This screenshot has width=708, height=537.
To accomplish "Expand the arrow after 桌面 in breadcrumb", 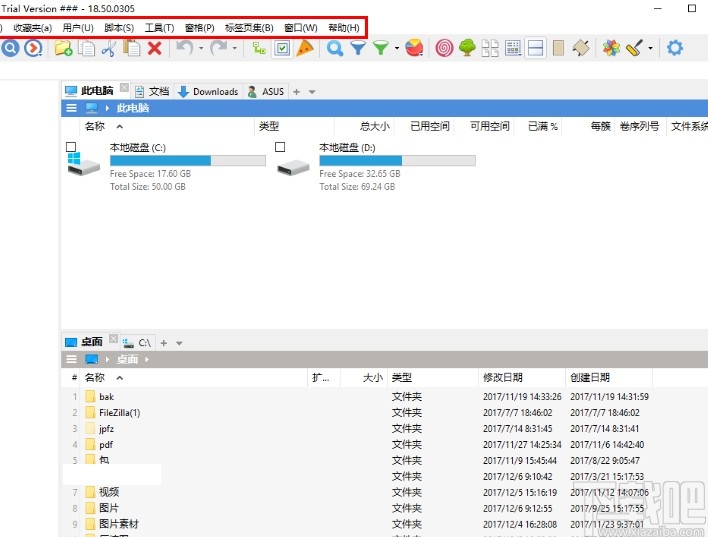I will (147, 360).
